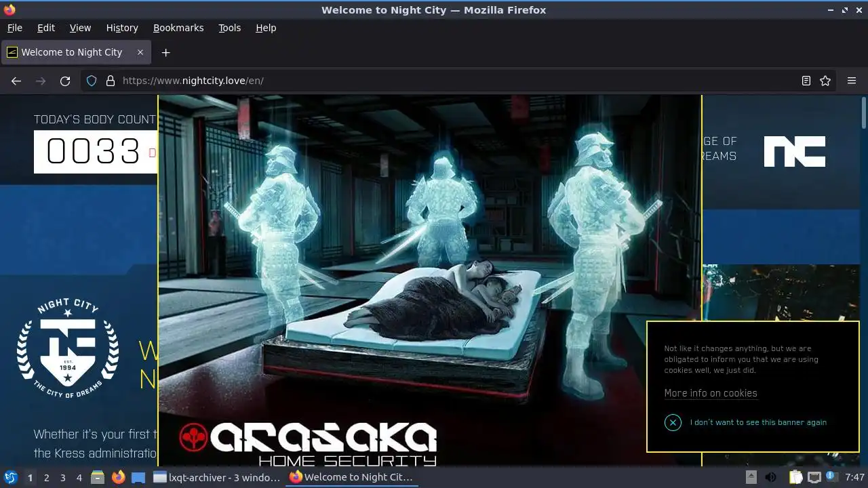Open the History menu
The height and width of the screenshot is (488, 868).
click(x=122, y=28)
